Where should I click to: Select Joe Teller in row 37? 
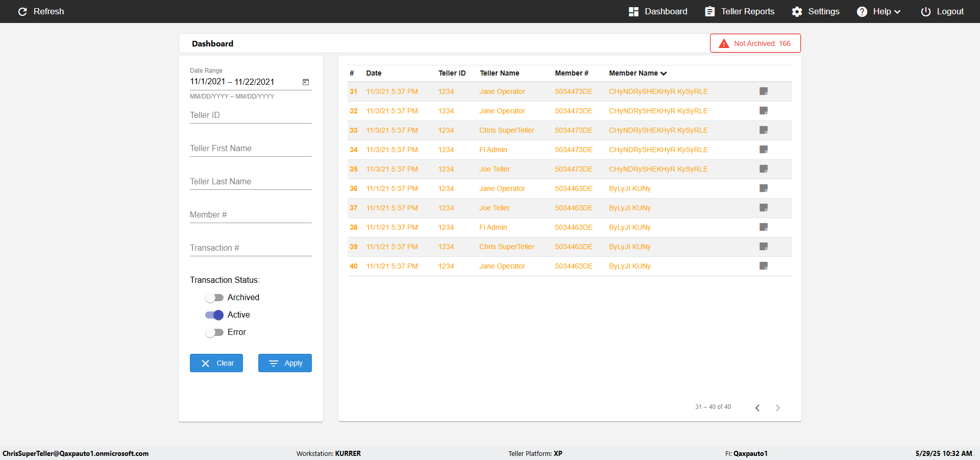point(495,208)
